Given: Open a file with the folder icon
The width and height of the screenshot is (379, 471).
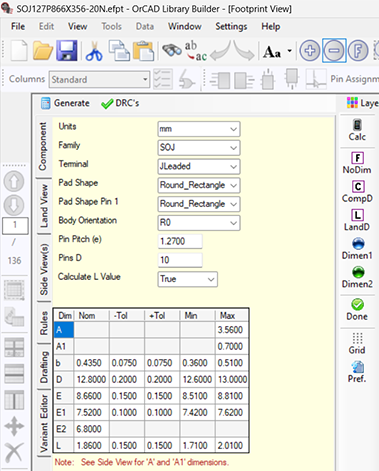Looking at the screenshot, I should [x=43, y=51].
